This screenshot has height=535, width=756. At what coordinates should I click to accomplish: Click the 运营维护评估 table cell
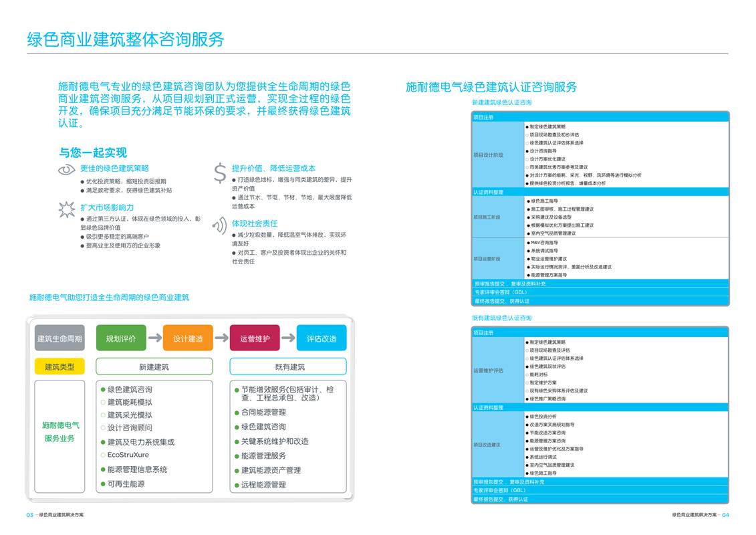pos(497,370)
